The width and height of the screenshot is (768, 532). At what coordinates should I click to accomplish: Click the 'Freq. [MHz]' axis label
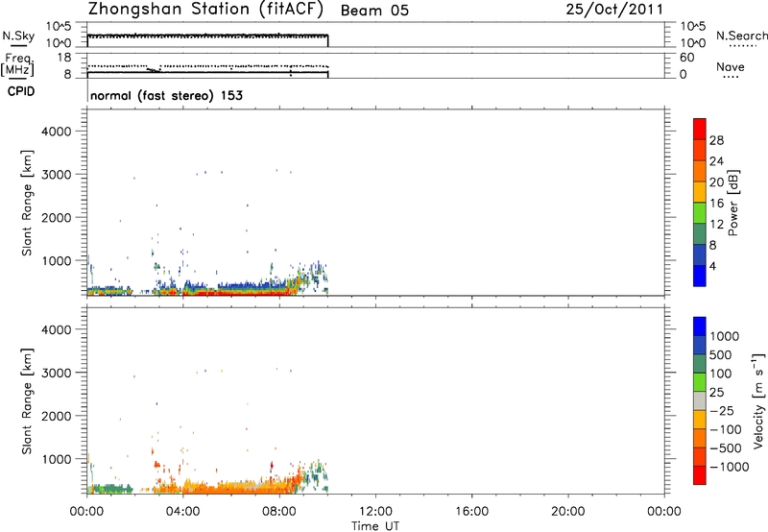(17, 65)
